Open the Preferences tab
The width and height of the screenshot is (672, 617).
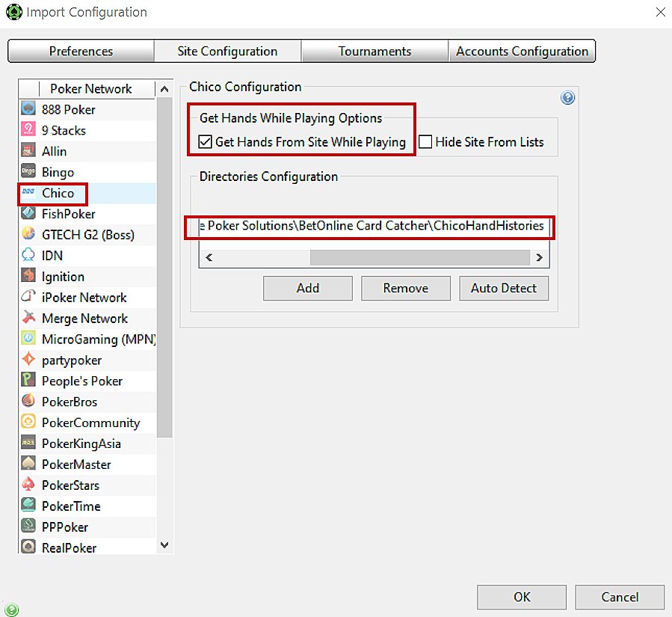[x=81, y=51]
